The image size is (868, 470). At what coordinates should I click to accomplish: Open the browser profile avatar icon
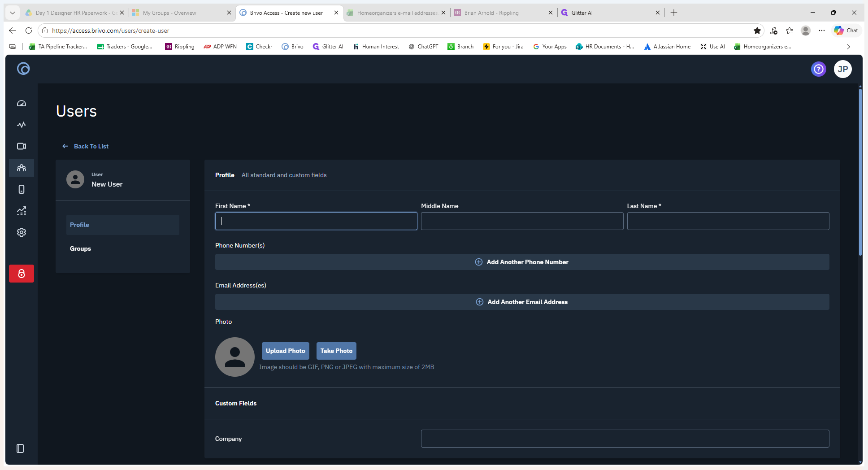(806, 30)
